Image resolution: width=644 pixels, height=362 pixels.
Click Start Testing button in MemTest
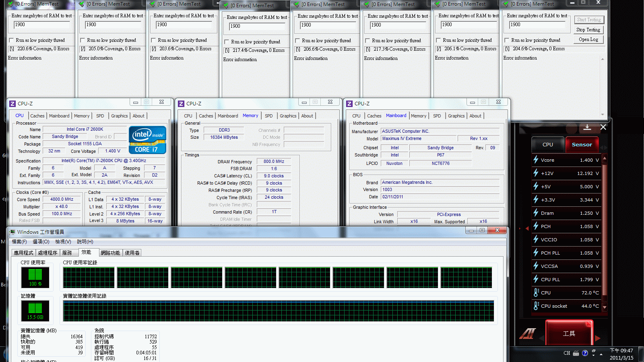pyautogui.click(x=589, y=20)
